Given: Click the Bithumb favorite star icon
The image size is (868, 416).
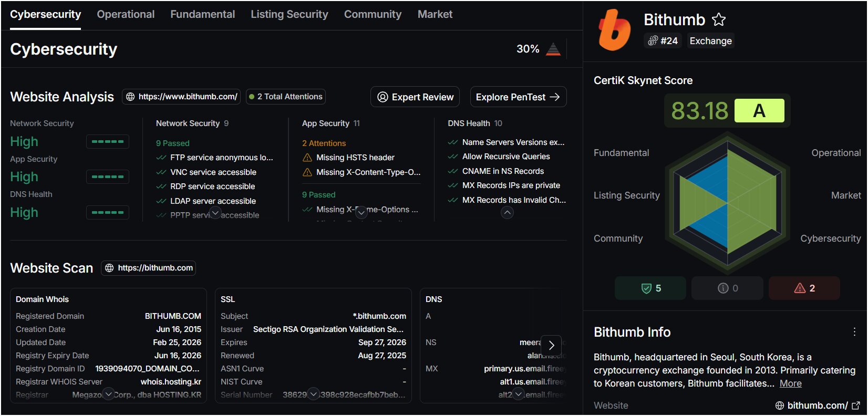Looking at the screenshot, I should [x=718, y=20].
